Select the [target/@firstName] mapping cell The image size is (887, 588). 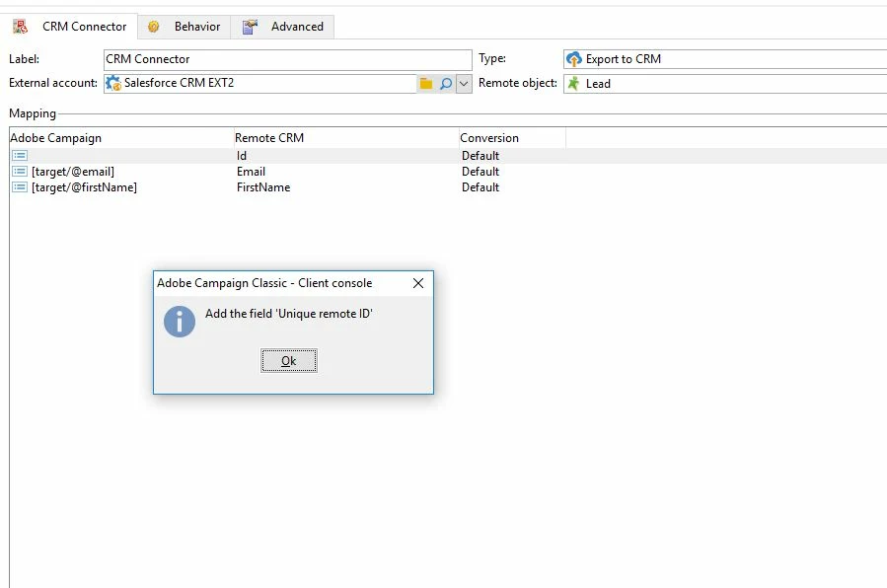click(x=84, y=187)
